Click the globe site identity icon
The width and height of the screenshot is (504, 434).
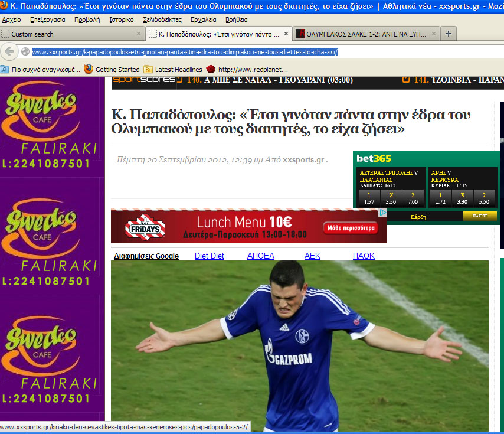pos(25,51)
